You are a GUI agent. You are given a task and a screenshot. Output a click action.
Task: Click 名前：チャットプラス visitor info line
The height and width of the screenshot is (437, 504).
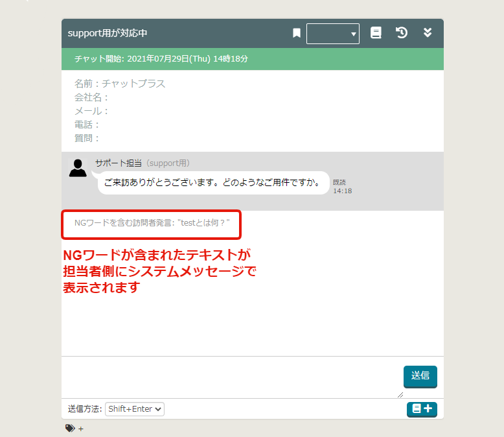(x=120, y=84)
